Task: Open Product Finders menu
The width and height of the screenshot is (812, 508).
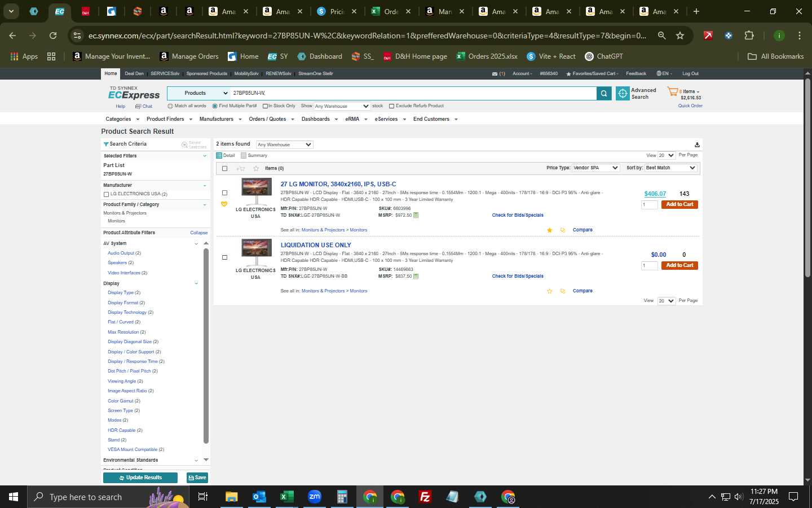Action: 169,119
